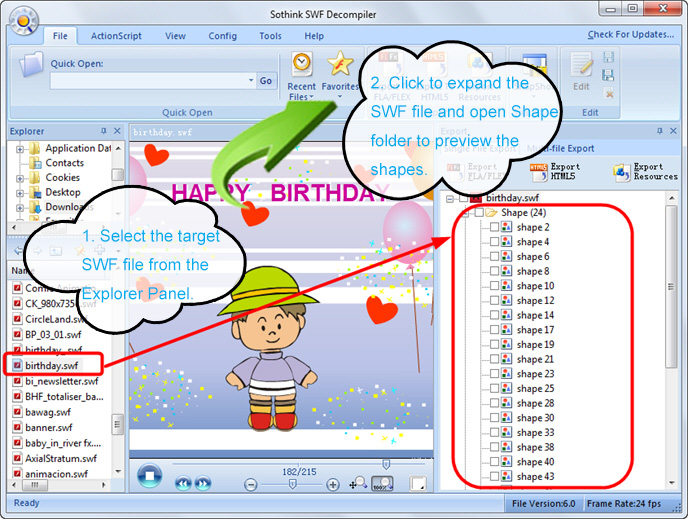Click Export HTML5 in export panel

point(556,172)
